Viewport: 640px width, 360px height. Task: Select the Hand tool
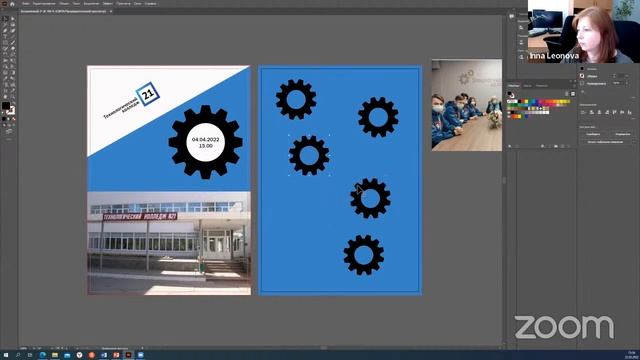click(5, 97)
